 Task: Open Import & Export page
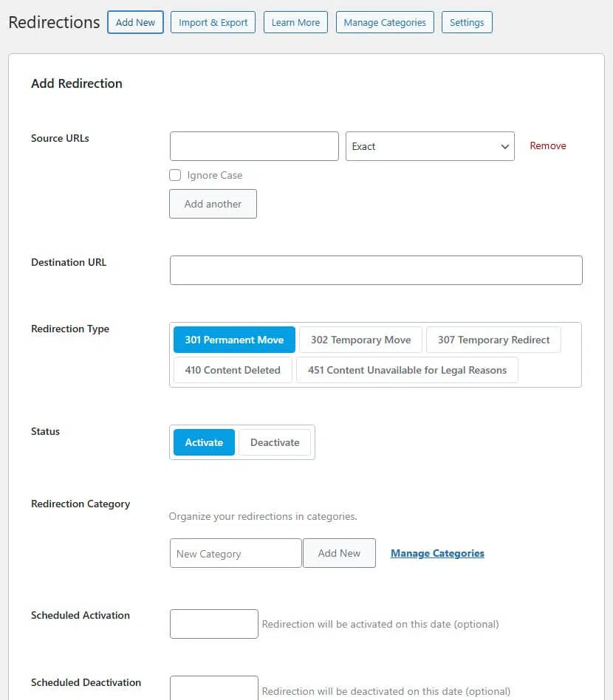click(x=213, y=22)
